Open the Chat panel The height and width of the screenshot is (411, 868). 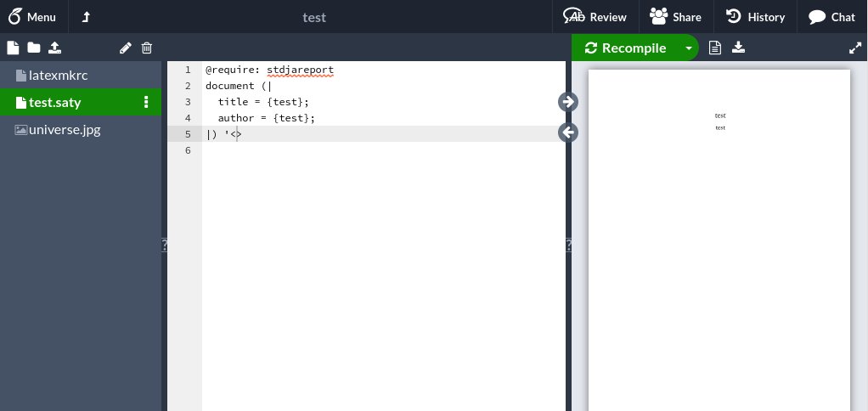coord(832,17)
